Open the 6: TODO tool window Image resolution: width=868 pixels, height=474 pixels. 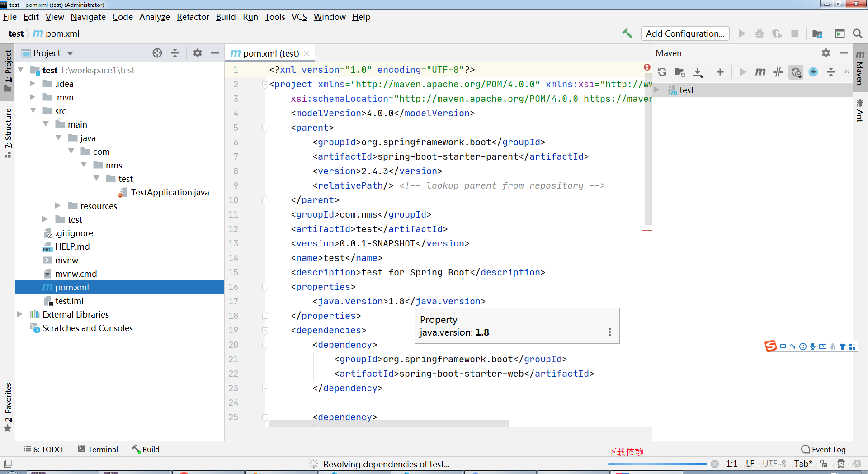point(43,449)
